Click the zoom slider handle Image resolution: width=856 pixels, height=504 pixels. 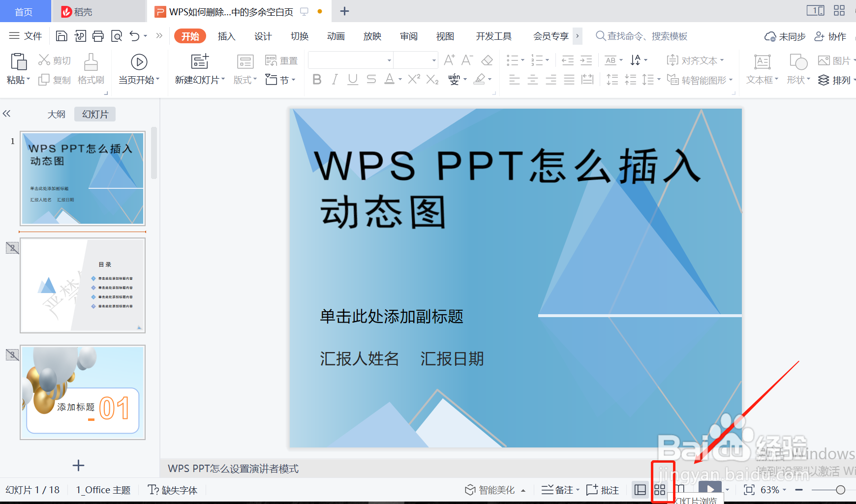841,490
